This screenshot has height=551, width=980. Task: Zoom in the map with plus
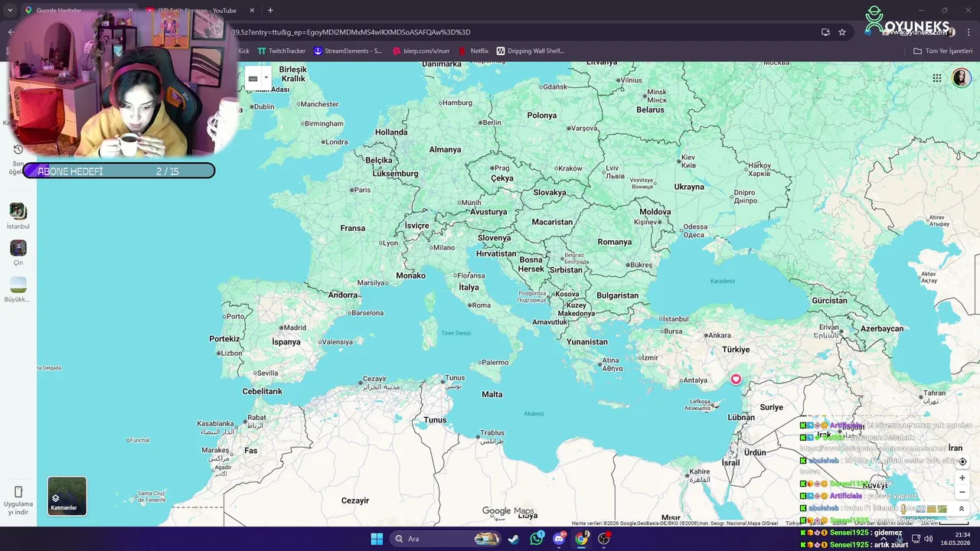coord(962,478)
